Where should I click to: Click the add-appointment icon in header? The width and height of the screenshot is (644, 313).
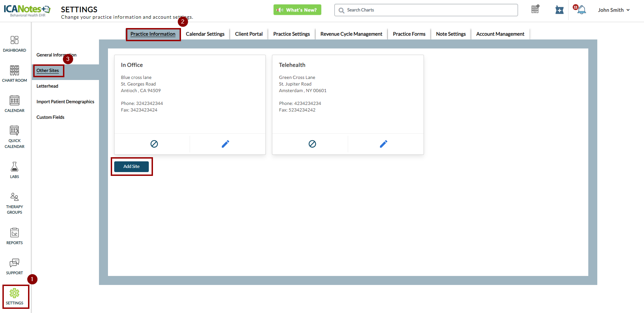tap(560, 10)
